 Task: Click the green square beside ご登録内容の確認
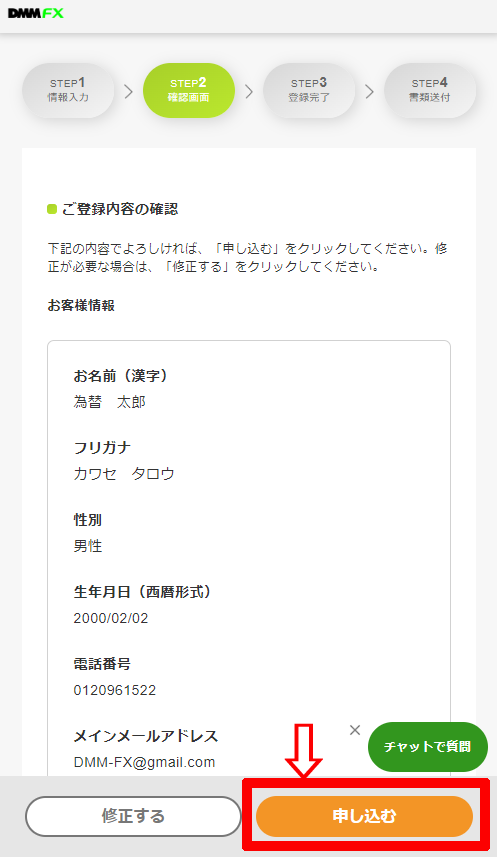(52, 209)
